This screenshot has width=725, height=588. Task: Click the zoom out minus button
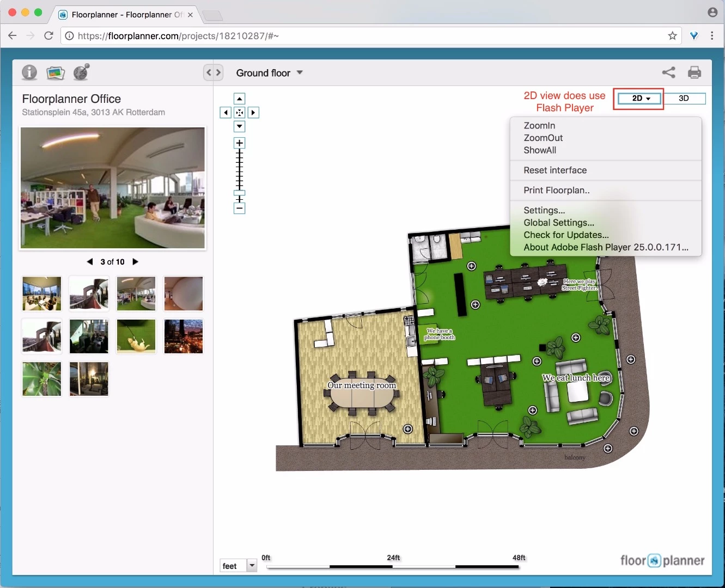point(239,209)
